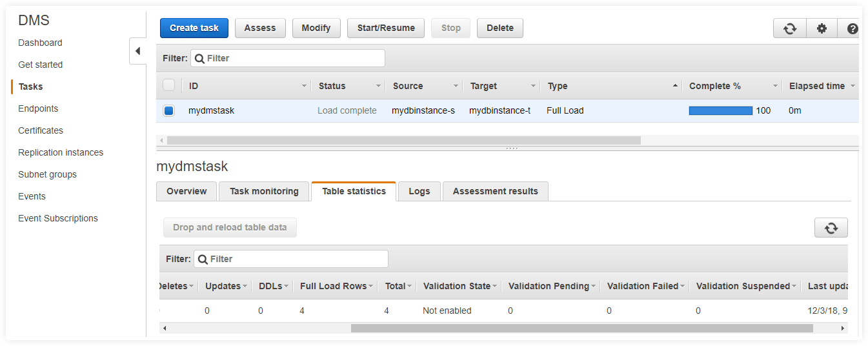Focus the table statistics Filter input
Viewport: 868px width, 346px height.
tap(291, 259)
